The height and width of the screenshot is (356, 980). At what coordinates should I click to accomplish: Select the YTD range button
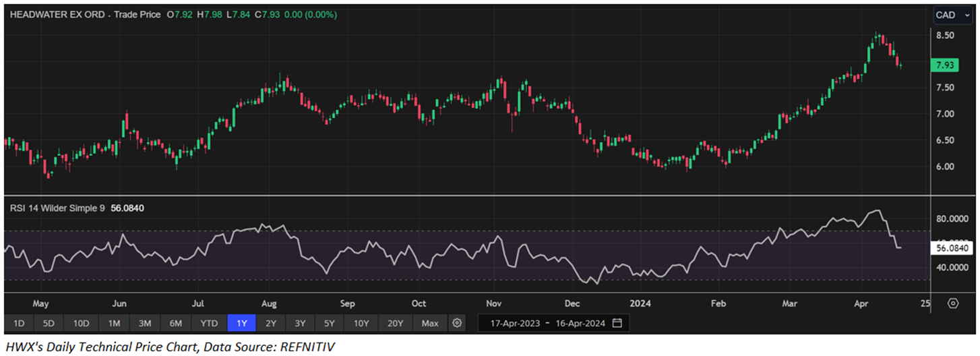[209, 323]
